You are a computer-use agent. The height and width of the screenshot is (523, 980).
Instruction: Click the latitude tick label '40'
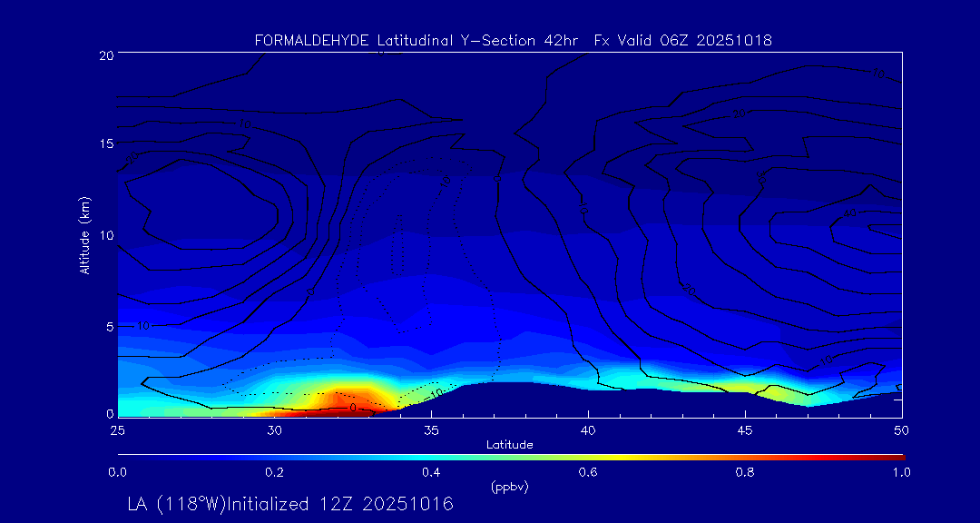pyautogui.click(x=588, y=430)
